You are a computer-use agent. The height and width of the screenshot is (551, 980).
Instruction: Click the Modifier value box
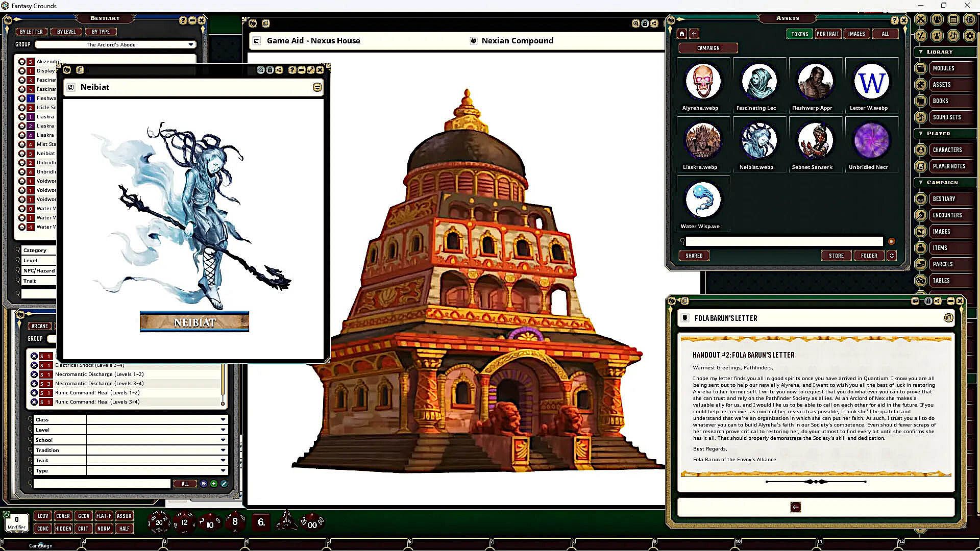pyautogui.click(x=16, y=522)
